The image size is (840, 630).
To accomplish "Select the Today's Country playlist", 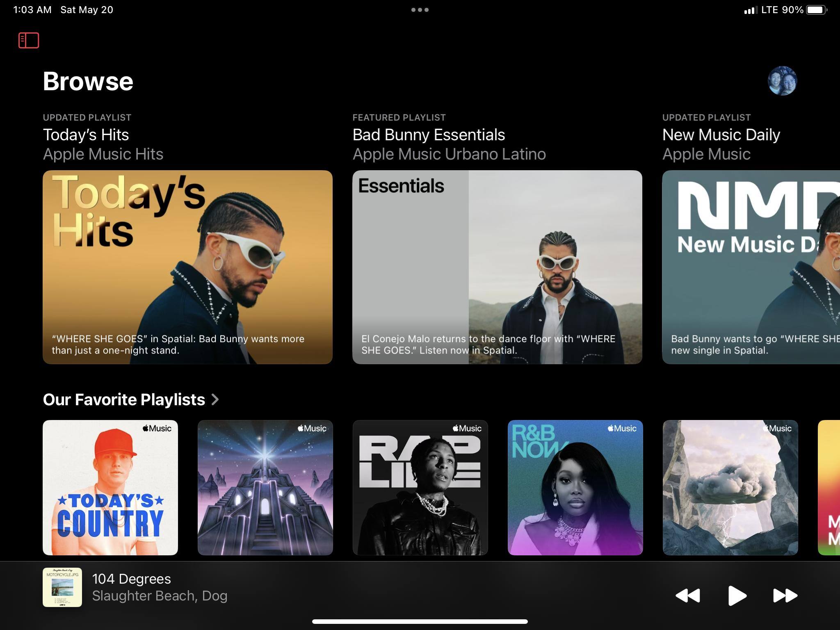I will pos(110,487).
